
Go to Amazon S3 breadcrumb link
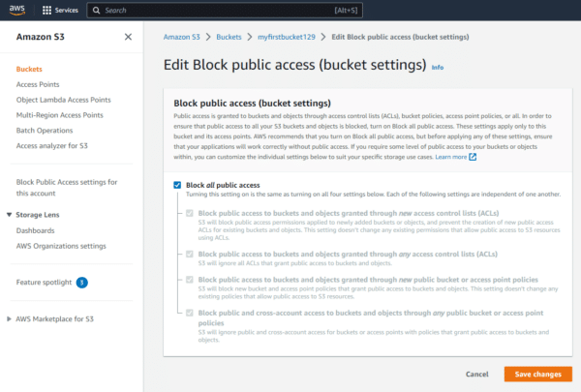coord(181,37)
